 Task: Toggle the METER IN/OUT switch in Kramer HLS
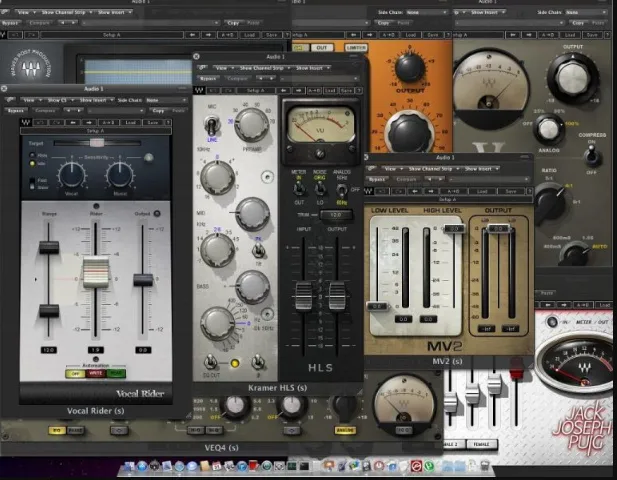coord(299,190)
